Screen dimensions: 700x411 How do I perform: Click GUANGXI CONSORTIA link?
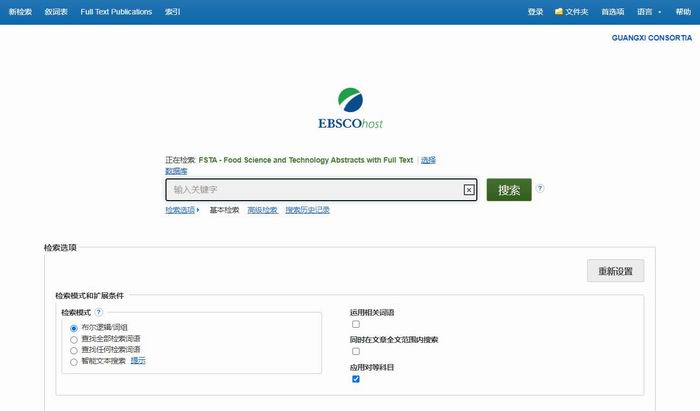[652, 38]
